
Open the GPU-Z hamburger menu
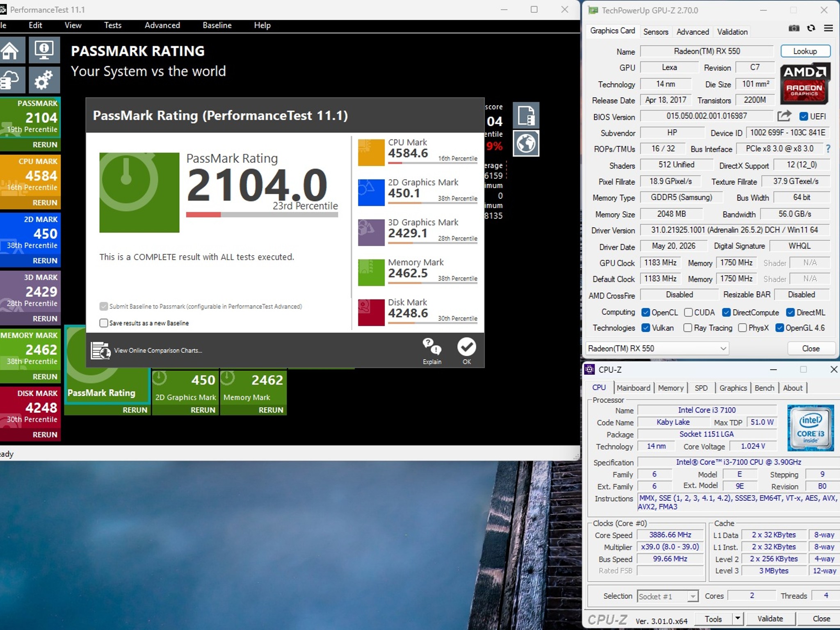[828, 28]
